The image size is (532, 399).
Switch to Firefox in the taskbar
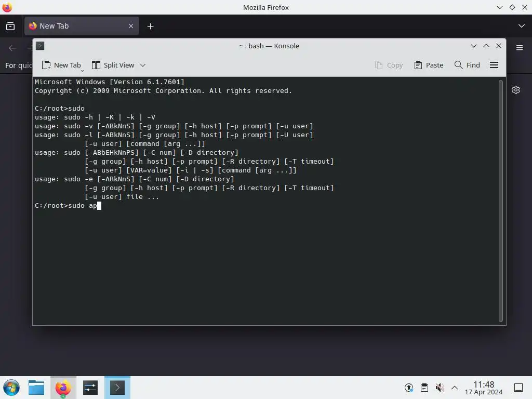(63, 388)
